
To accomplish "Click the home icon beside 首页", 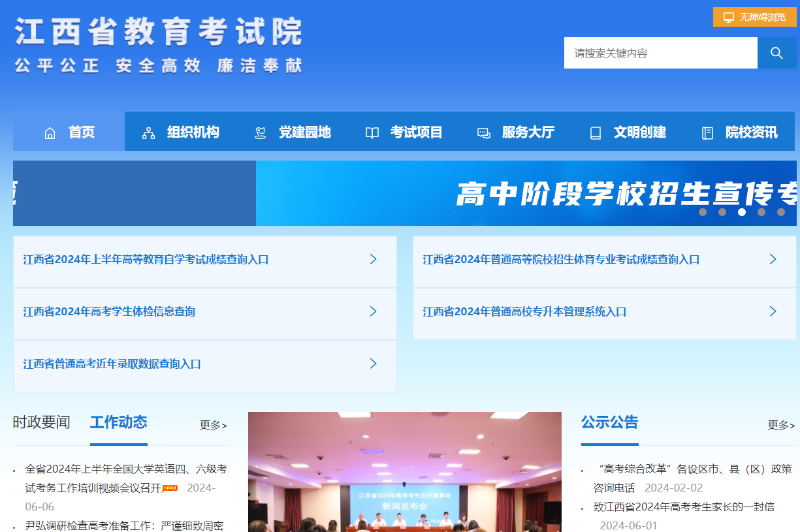I will pyautogui.click(x=50, y=133).
